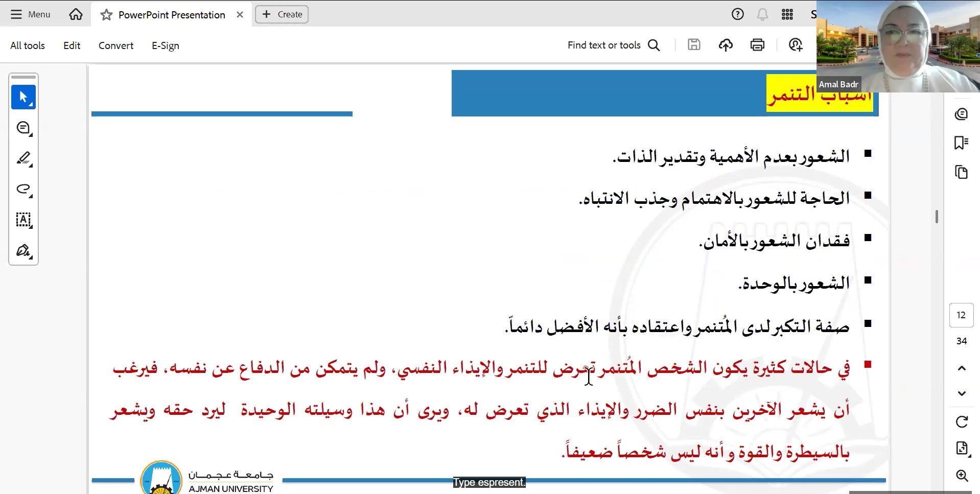The height and width of the screenshot is (494, 980).
Task: Open the bookmarks panel icon
Action: point(961,143)
